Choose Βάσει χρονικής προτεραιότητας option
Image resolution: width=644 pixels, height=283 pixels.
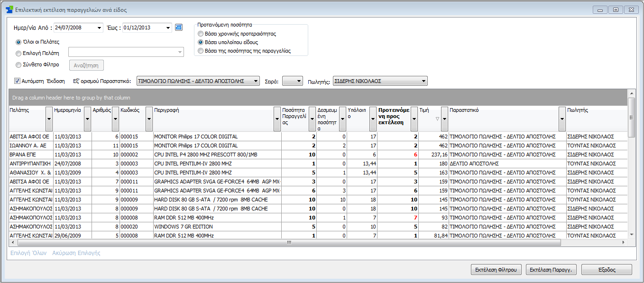(x=201, y=34)
